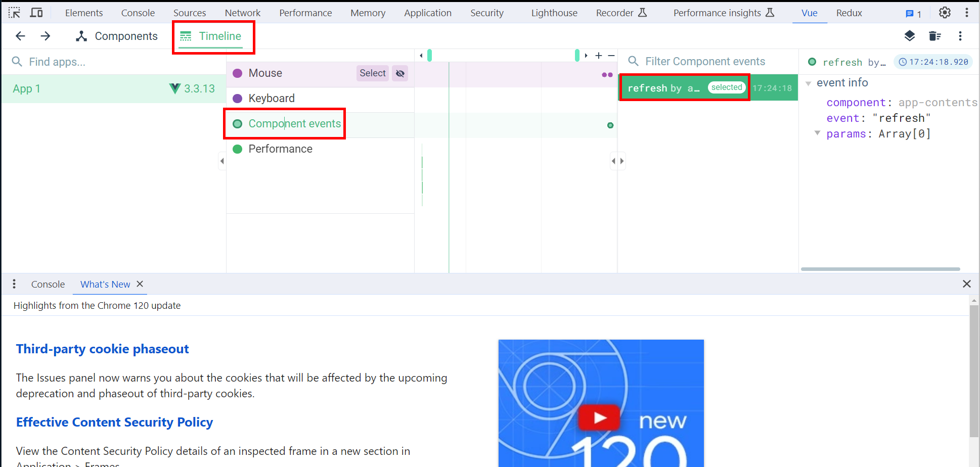Screen dimensions: 980x467
Task: Close the What's New tab
Action: click(140, 284)
